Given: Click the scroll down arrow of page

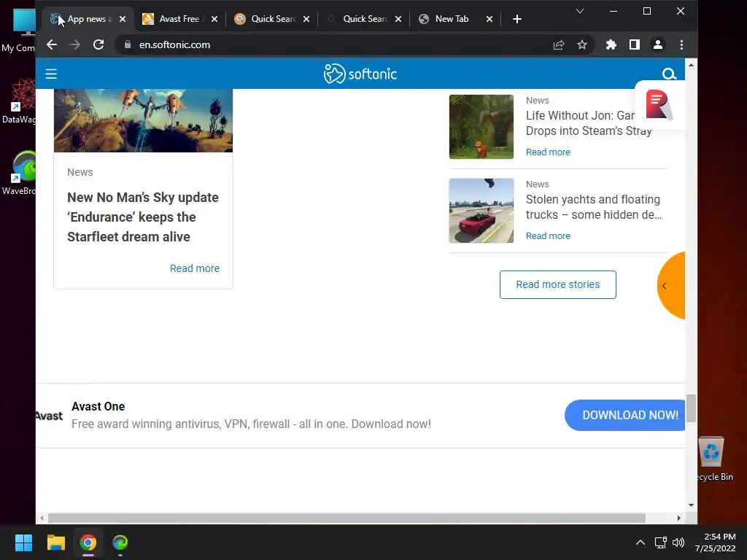Looking at the screenshot, I should pos(691,505).
